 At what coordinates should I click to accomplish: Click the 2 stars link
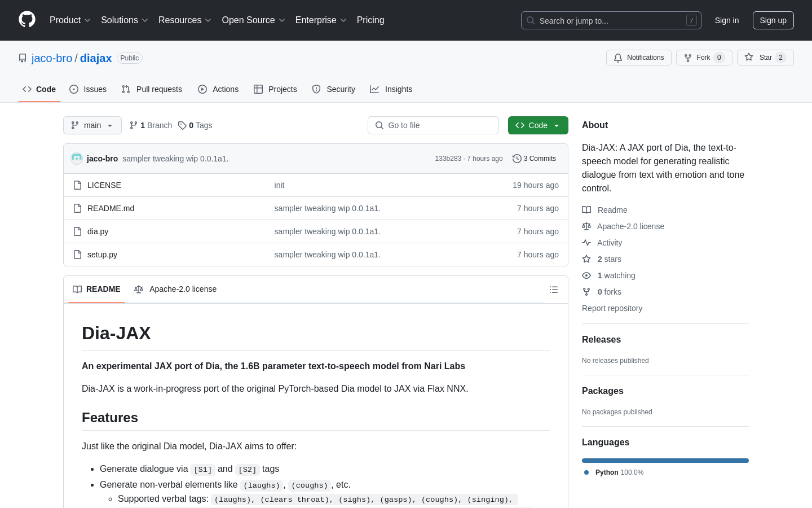(x=602, y=259)
